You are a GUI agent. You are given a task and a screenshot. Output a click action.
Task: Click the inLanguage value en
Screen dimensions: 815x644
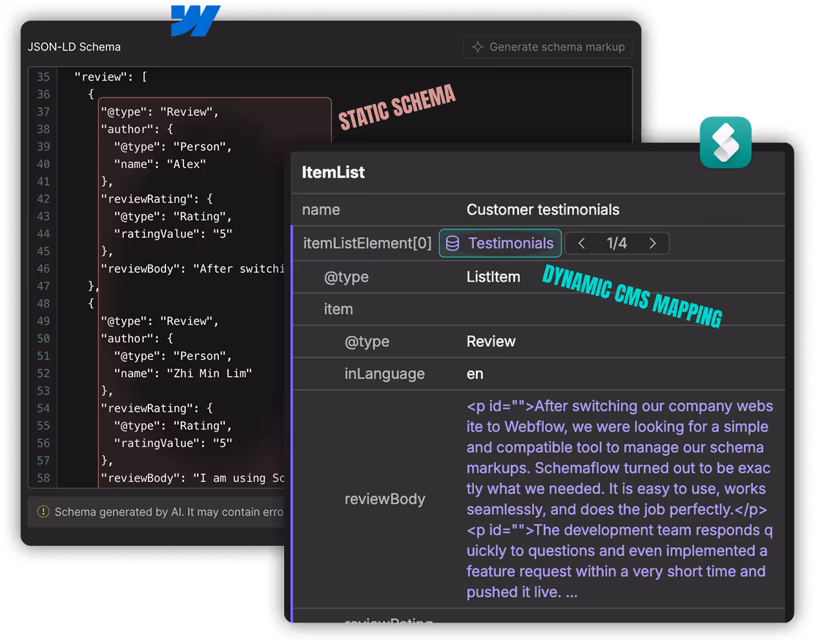tap(475, 374)
